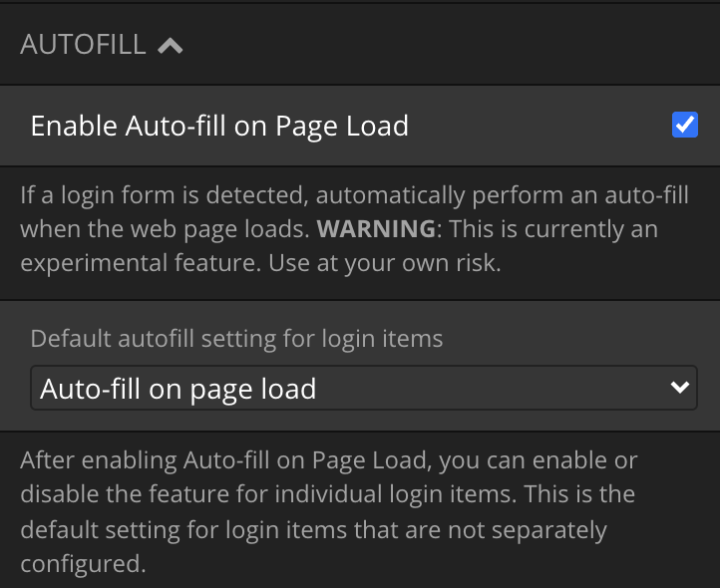This screenshot has height=588, width=720.
Task: Click the word 'configured' at description end
Action: coord(83,564)
